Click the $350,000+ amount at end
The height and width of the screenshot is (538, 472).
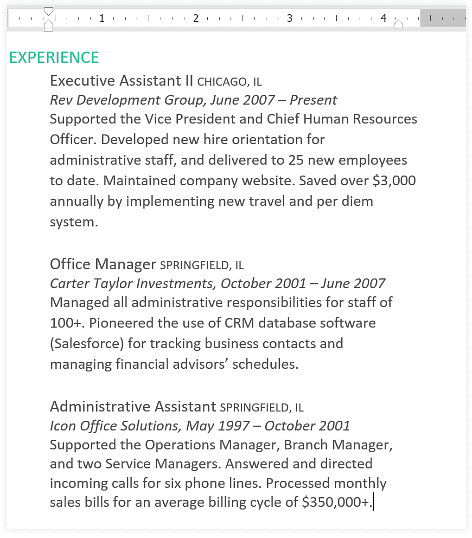pyautogui.click(x=335, y=502)
